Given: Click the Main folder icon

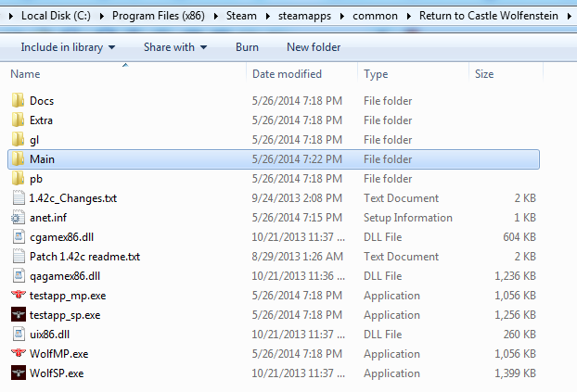Looking at the screenshot, I should 18,158.
